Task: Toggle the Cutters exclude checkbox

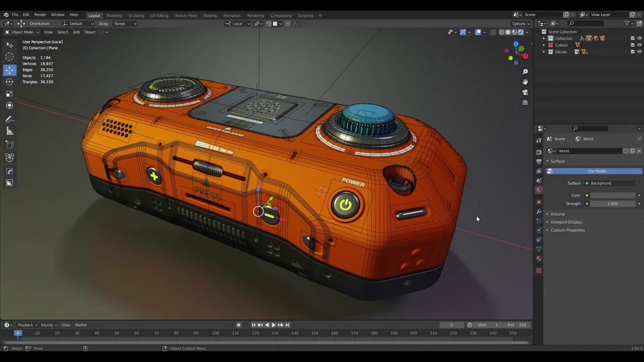Action: pyautogui.click(x=632, y=45)
